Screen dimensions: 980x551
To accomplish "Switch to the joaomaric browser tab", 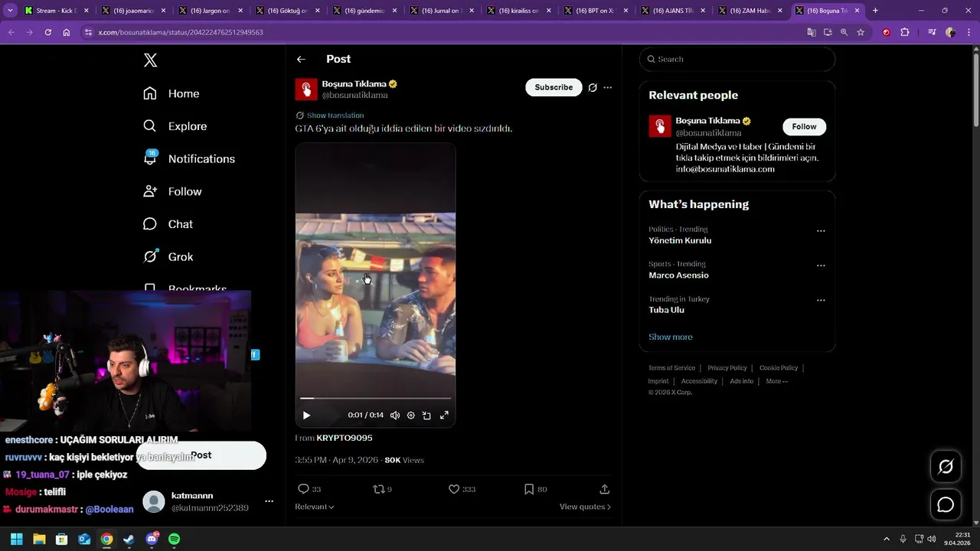I will 133,11.
